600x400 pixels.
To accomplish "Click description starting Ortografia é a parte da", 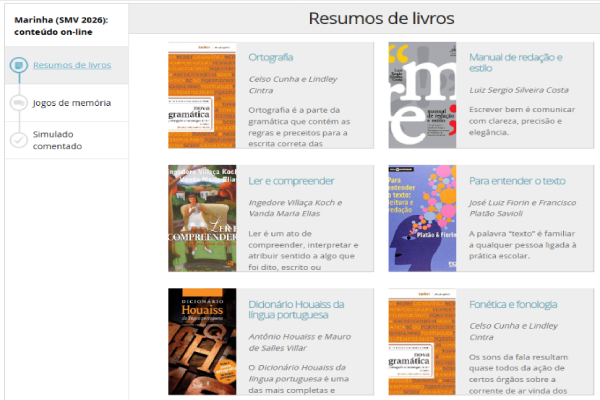I will (x=299, y=127).
